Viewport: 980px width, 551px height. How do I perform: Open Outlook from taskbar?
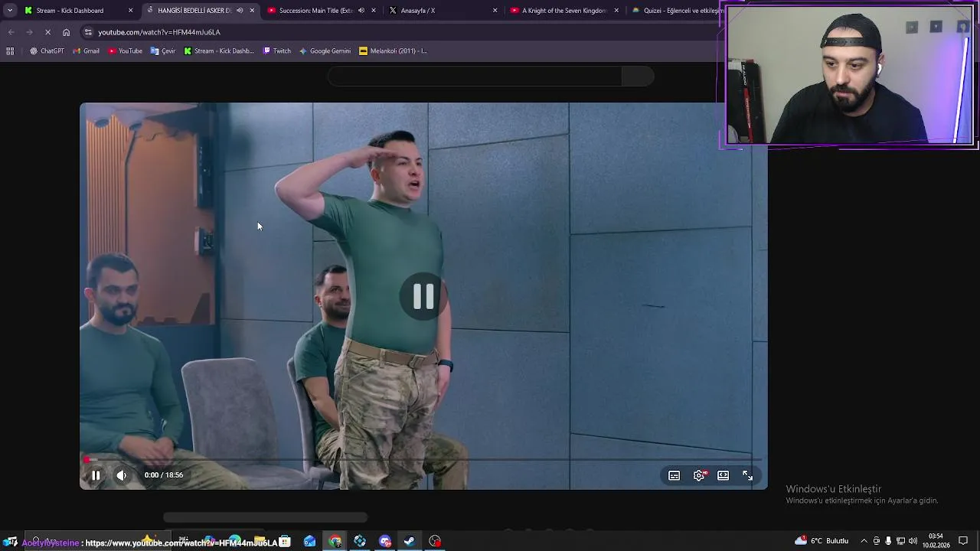(x=309, y=542)
